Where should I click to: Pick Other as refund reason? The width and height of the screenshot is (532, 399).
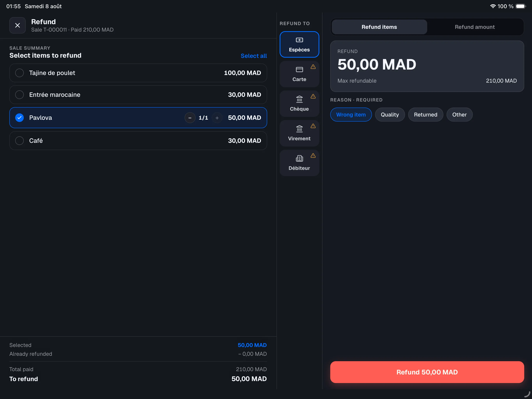click(x=459, y=115)
